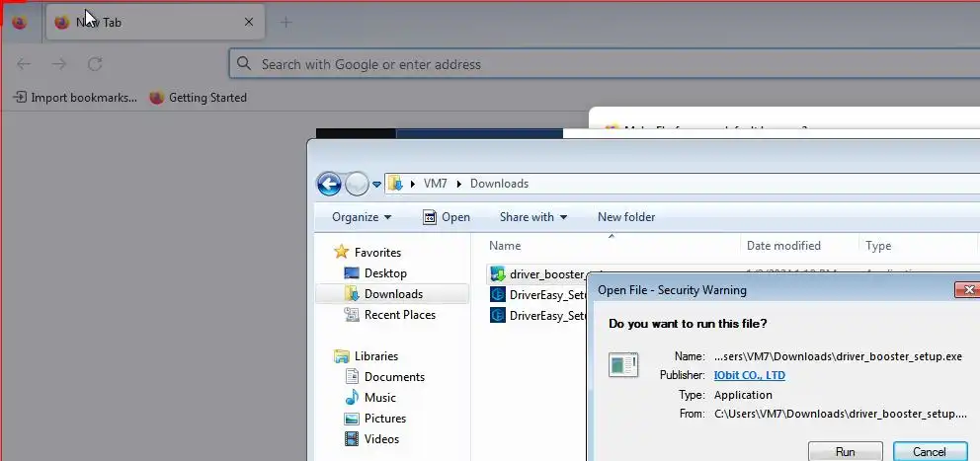Screen dimensions: 980x461
Task: Open the Share with menu
Action: (x=533, y=217)
